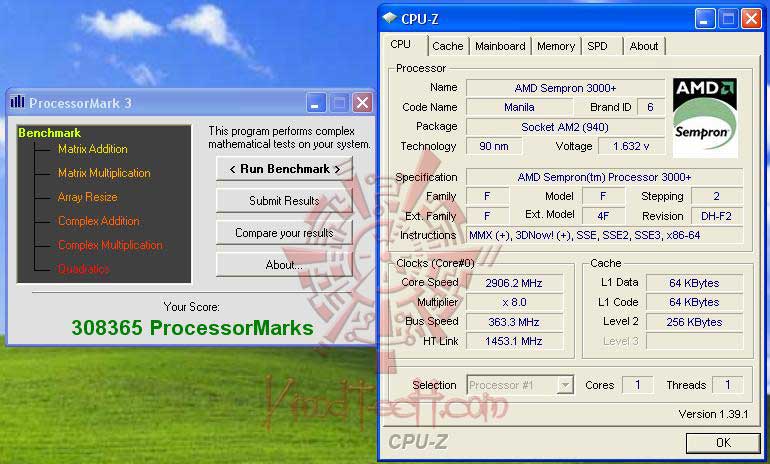This screenshot has height=464, width=770.
Task: Open About in ProcessorMark 3
Action: 284,265
